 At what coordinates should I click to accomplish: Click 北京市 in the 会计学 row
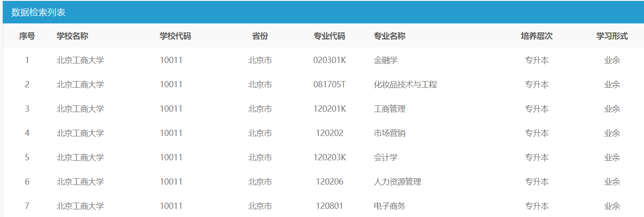(260, 157)
